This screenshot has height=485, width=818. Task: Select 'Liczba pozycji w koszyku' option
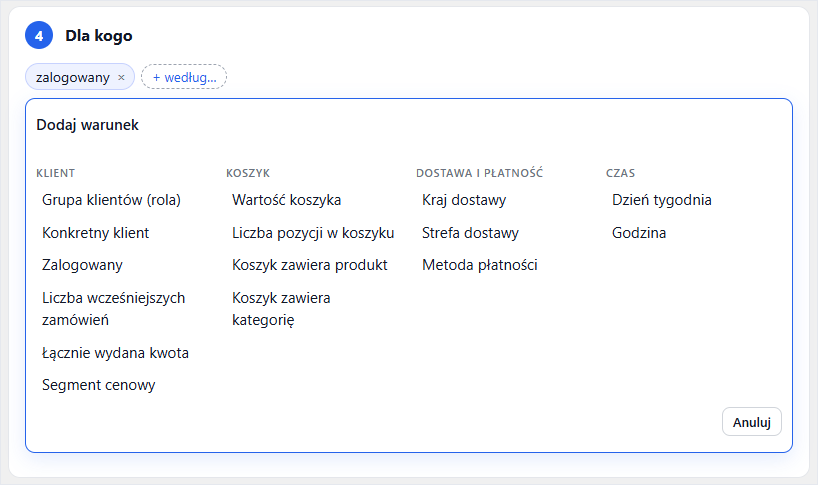point(313,233)
